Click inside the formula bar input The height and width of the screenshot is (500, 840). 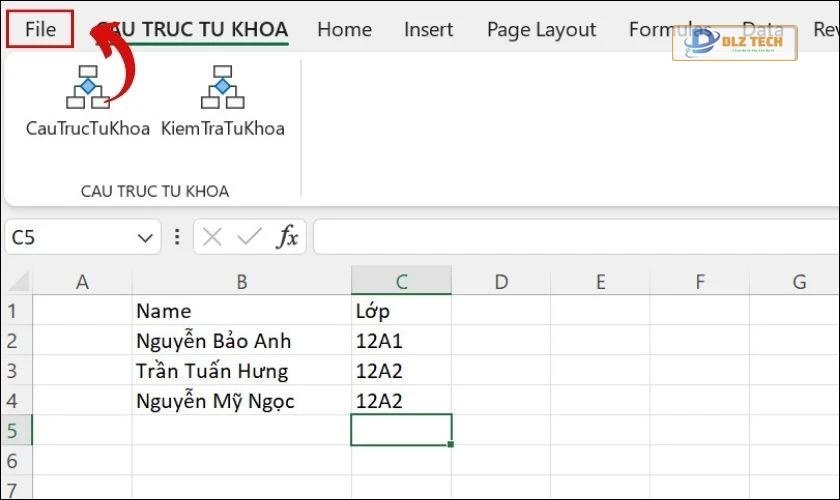pos(570,237)
